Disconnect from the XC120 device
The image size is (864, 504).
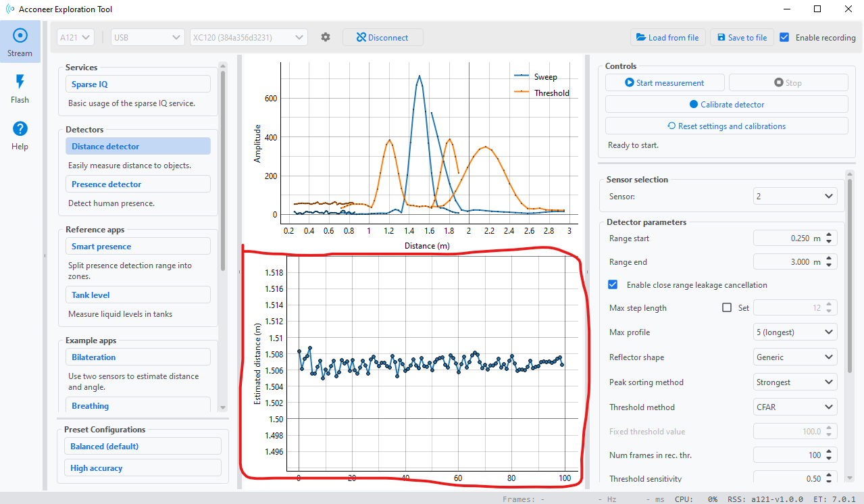(x=383, y=37)
